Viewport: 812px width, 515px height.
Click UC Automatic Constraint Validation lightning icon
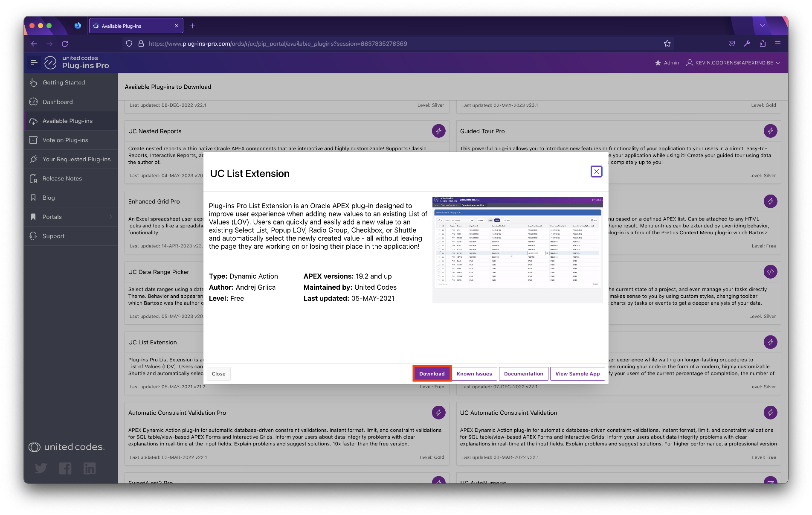(x=770, y=413)
